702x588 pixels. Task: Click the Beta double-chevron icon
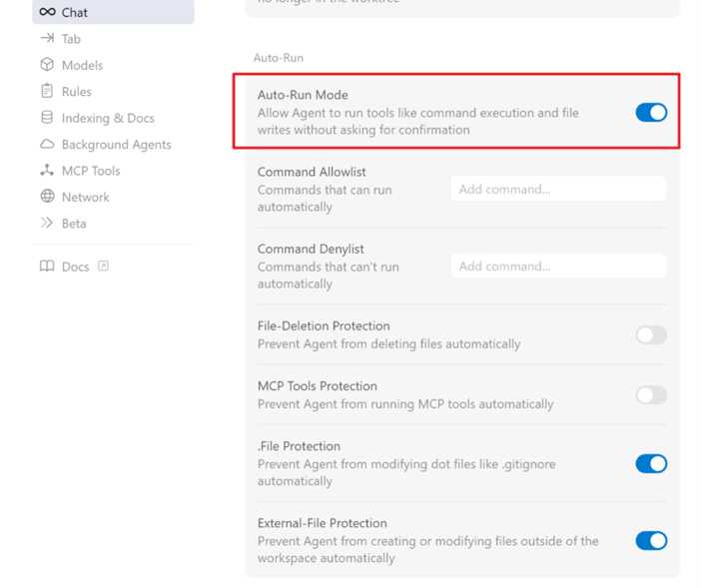click(47, 224)
